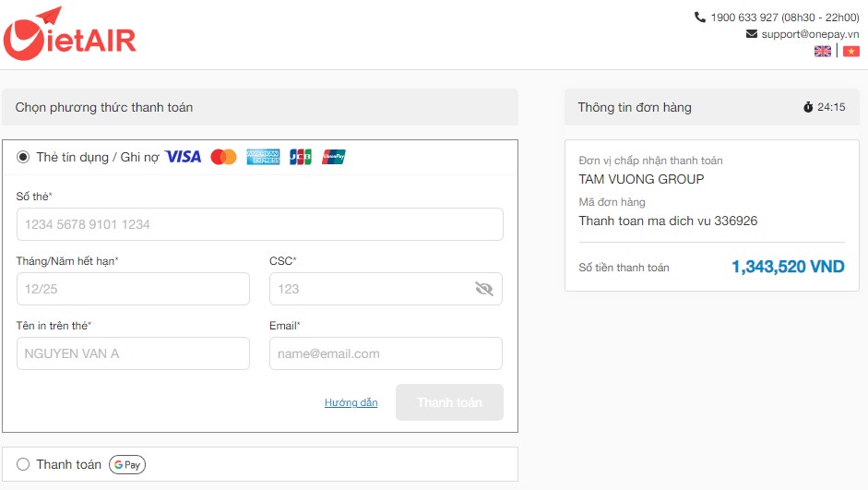Click the CSC security code field

pos(369,289)
